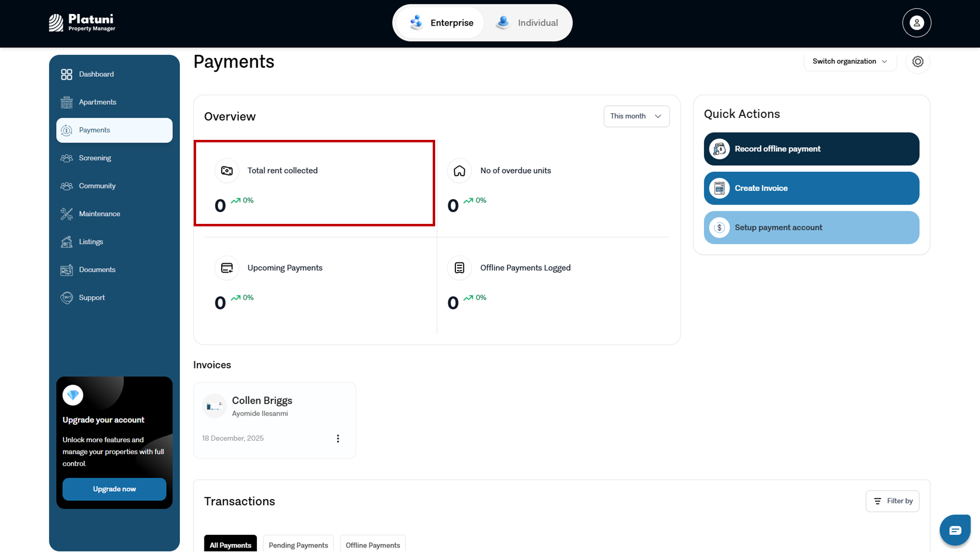Go to Apartments in sidebar
The height and width of the screenshot is (556, 980).
115,102
